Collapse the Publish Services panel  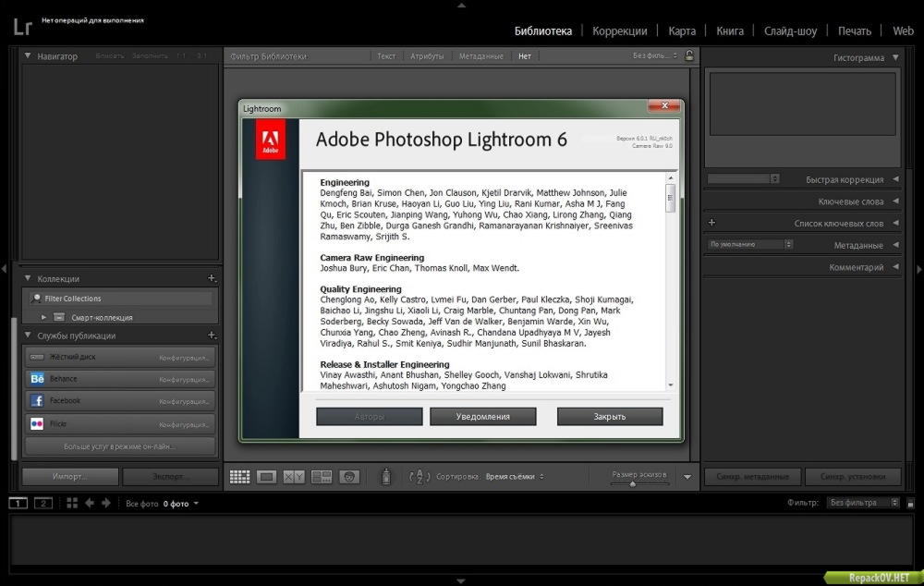click(28, 335)
